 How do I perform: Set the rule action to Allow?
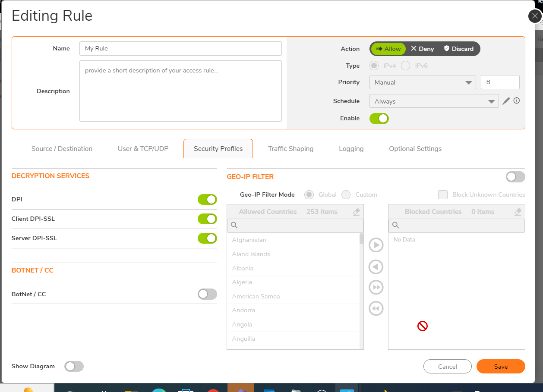pos(388,49)
